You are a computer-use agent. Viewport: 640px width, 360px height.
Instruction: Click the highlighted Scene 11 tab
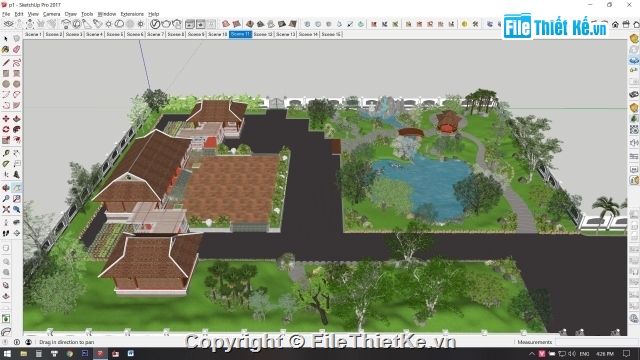click(x=240, y=34)
